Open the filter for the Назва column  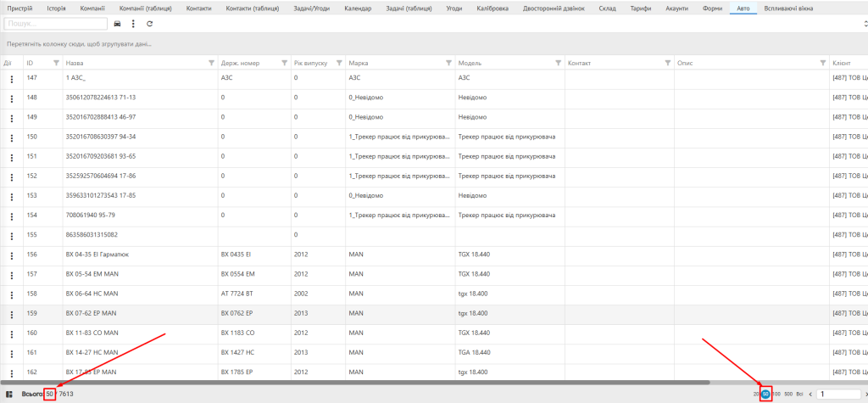pyautogui.click(x=211, y=63)
